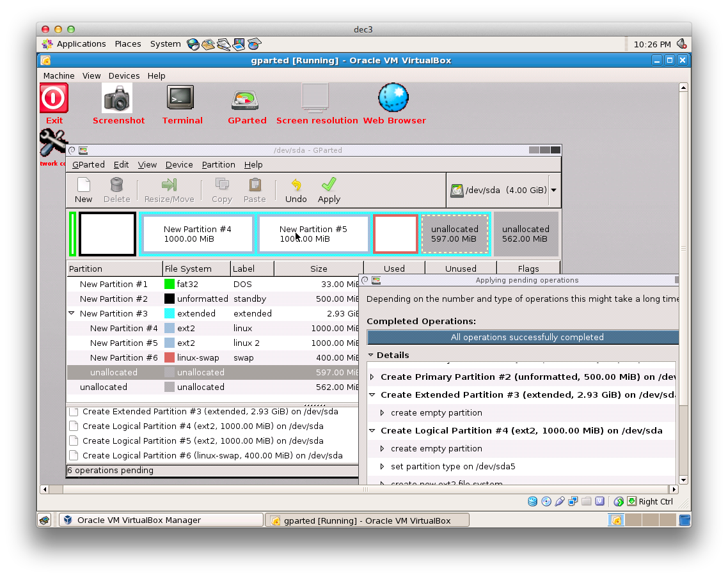
Task: Click the VirtualBox horizontal scrollbar right arrow
Action: [x=674, y=489]
